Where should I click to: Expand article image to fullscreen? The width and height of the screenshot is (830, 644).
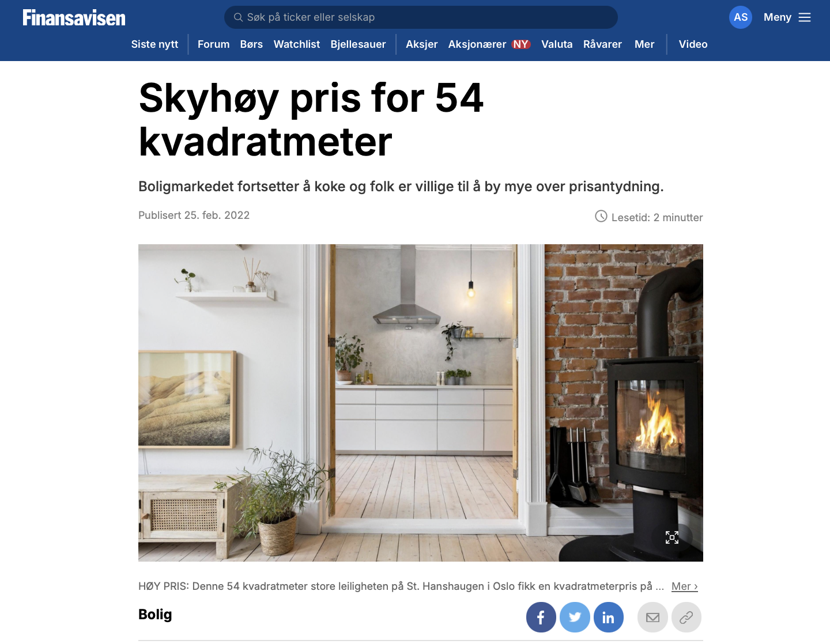click(x=672, y=537)
